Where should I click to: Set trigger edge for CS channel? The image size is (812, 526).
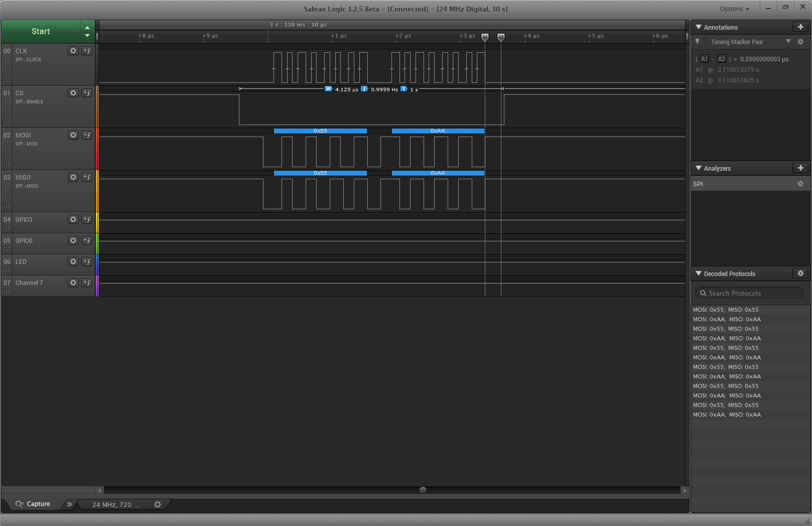(87, 93)
